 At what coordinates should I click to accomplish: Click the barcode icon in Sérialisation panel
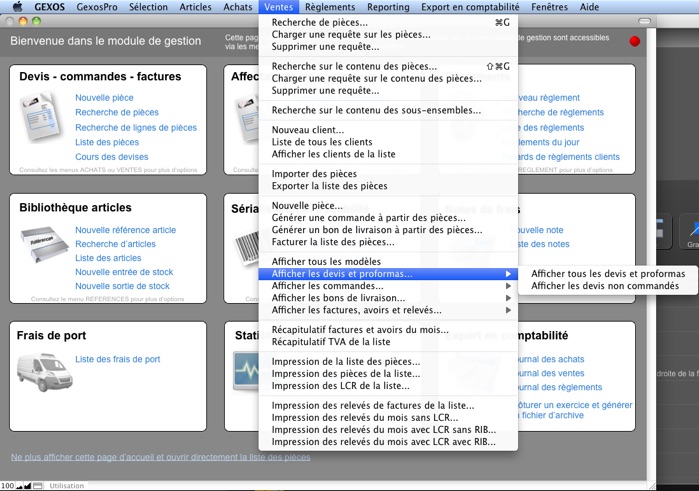pos(247,248)
